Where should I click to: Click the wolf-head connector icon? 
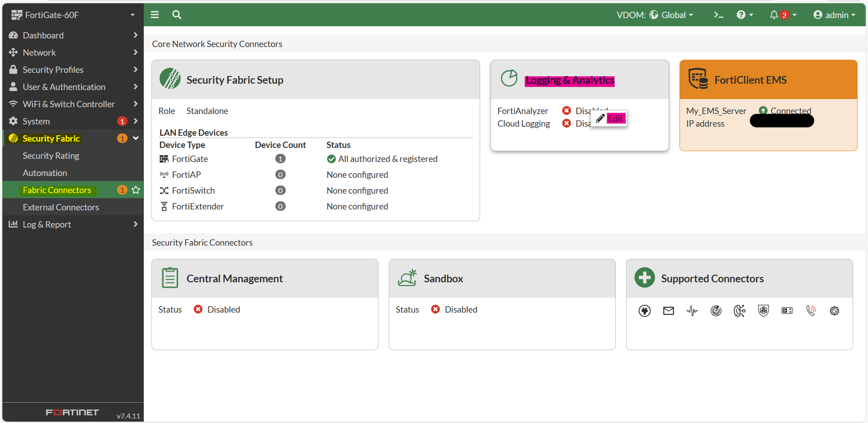click(645, 311)
